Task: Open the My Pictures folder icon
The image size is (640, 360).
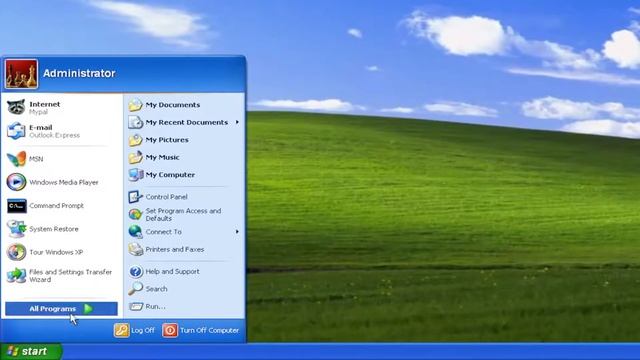Action: [136, 140]
